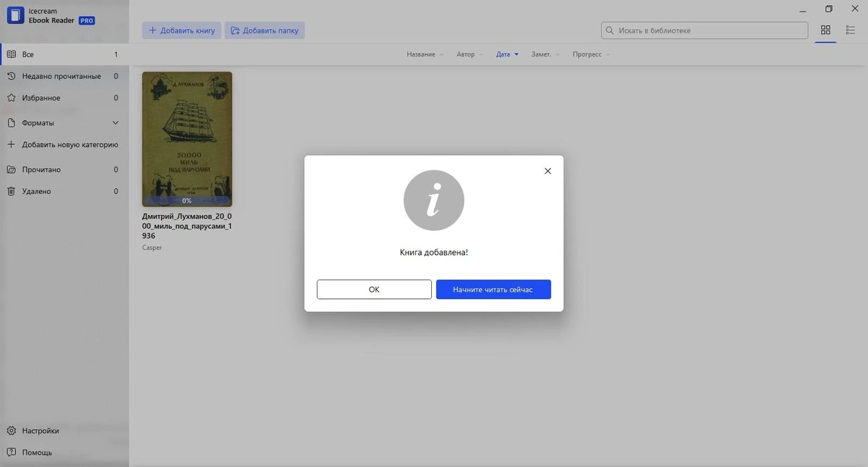
Task: Click the clock icon for Недавно прочитанные
Action: (11, 76)
